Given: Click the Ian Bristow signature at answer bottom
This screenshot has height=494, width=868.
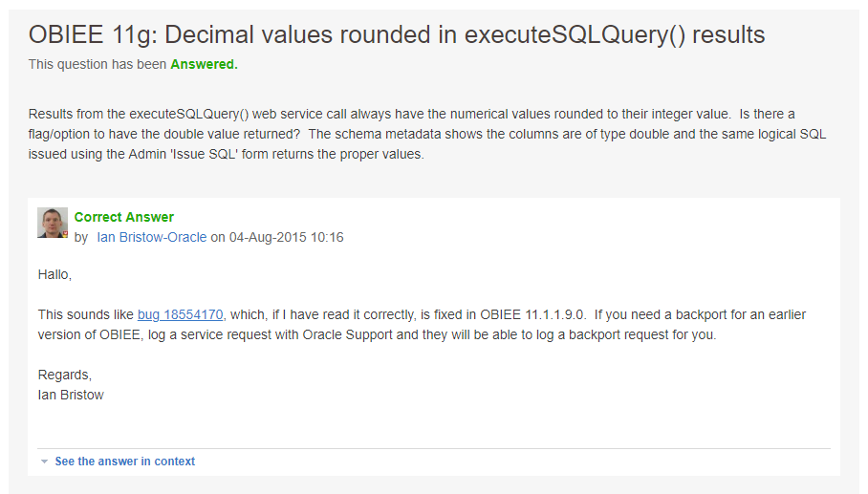Looking at the screenshot, I should pos(71,395).
